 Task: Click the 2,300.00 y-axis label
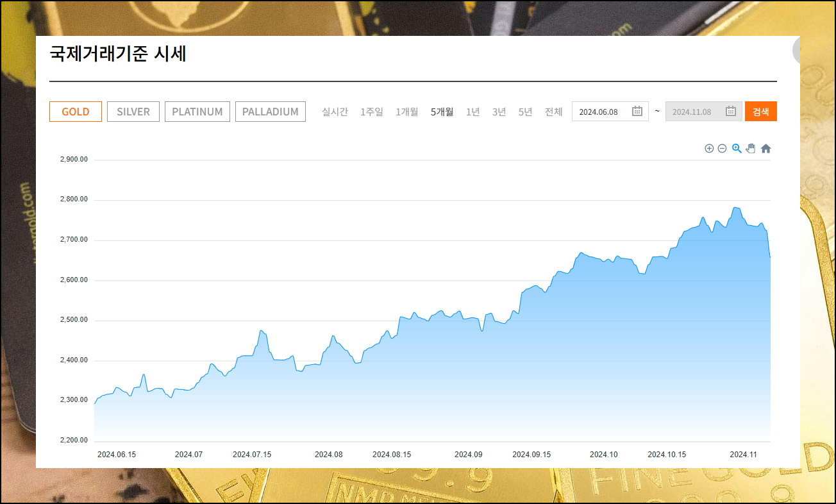pyautogui.click(x=74, y=400)
